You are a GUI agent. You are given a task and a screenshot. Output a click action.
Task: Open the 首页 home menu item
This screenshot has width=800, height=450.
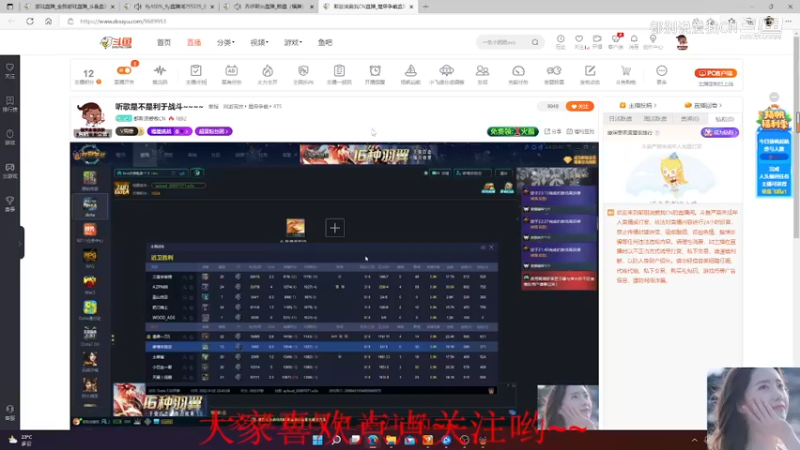164,42
